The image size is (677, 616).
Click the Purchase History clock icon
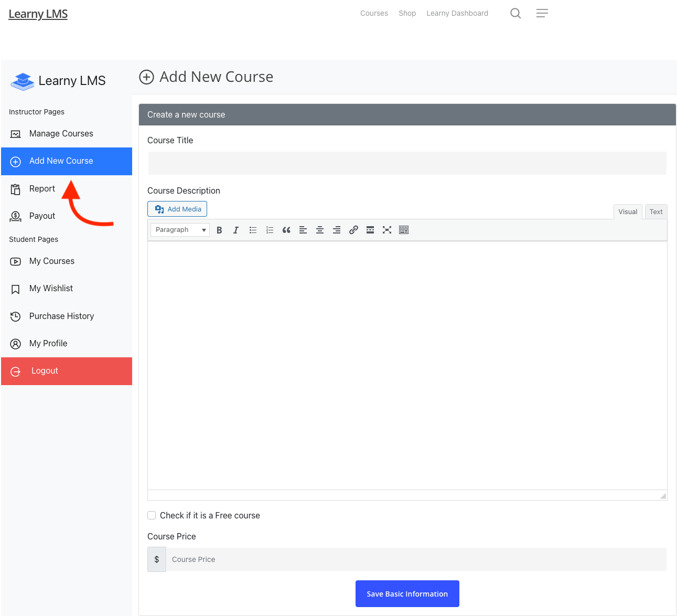point(16,316)
